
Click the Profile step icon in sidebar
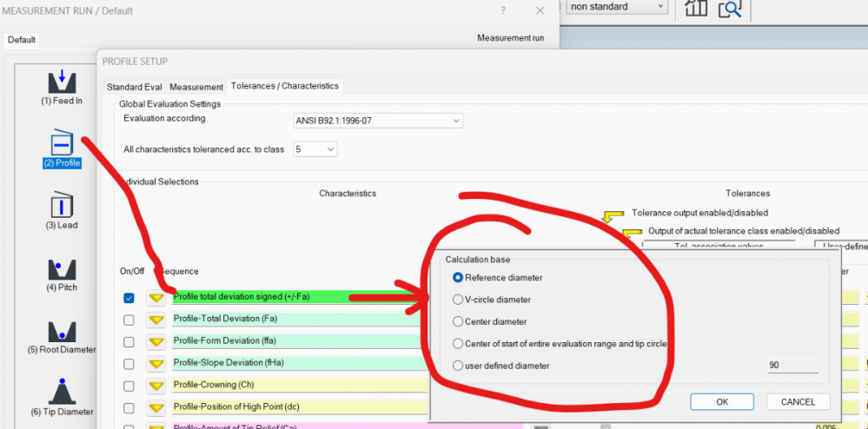(62, 143)
